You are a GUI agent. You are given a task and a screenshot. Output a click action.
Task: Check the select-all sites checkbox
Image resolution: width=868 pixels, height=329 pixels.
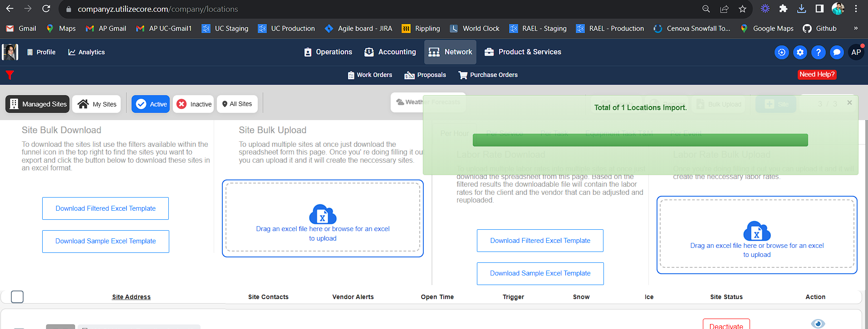pos(17,297)
